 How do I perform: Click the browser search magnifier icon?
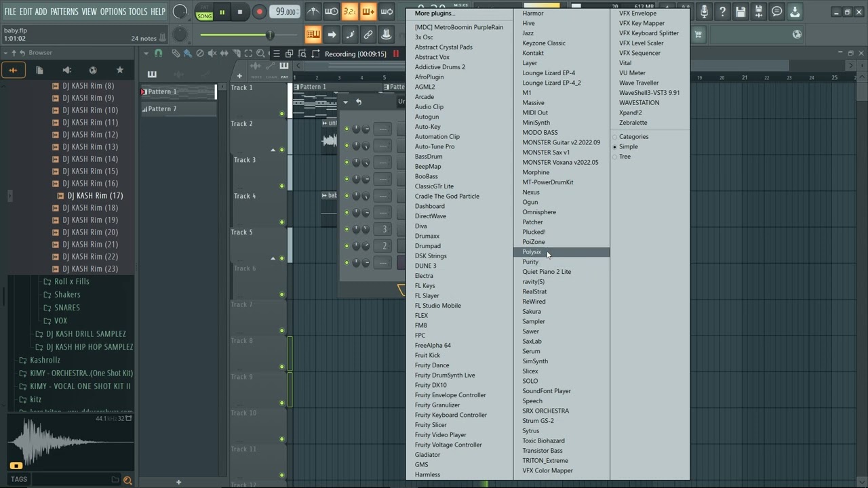[127, 480]
